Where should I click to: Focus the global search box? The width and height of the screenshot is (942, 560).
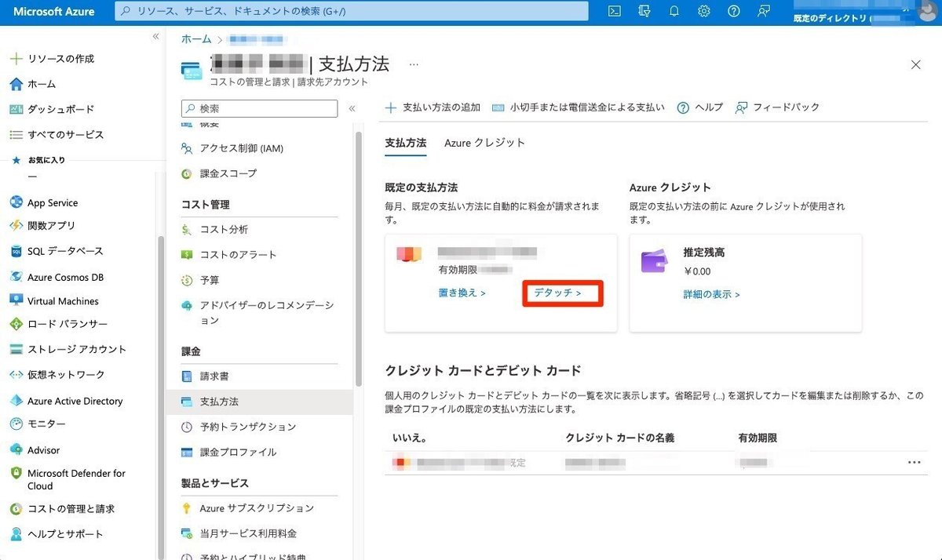click(352, 11)
